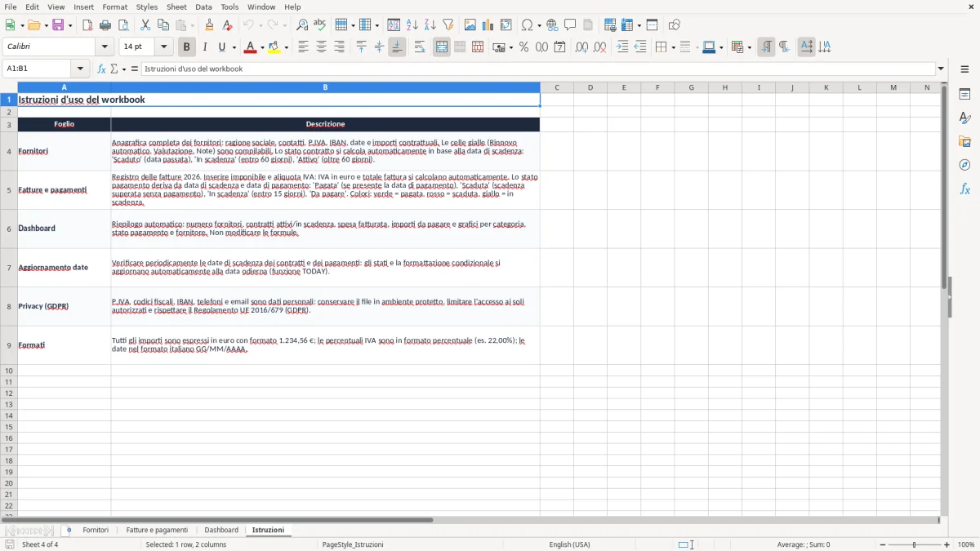This screenshot has width=980, height=551.
Task: Open Sidebar Gallery panel icon
Action: pyautogui.click(x=964, y=142)
